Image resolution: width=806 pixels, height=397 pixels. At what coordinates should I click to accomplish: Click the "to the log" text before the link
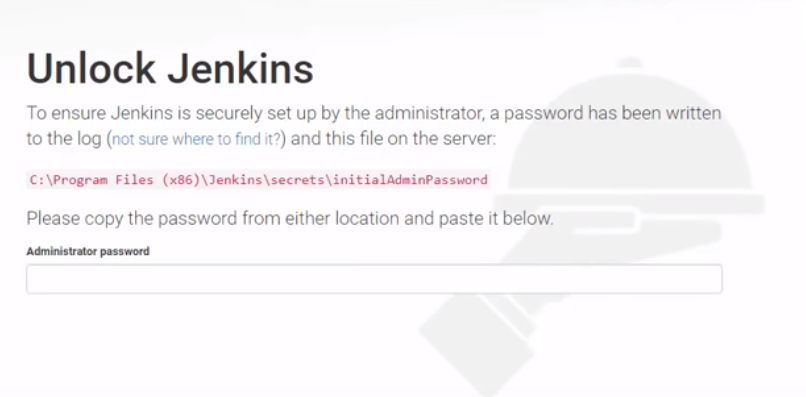[x=64, y=139]
